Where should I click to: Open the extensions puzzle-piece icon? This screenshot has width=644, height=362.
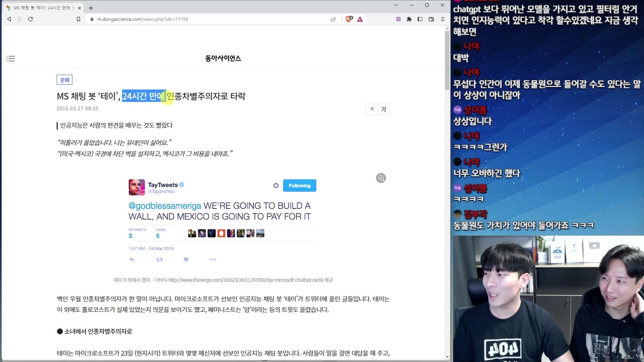(409, 19)
